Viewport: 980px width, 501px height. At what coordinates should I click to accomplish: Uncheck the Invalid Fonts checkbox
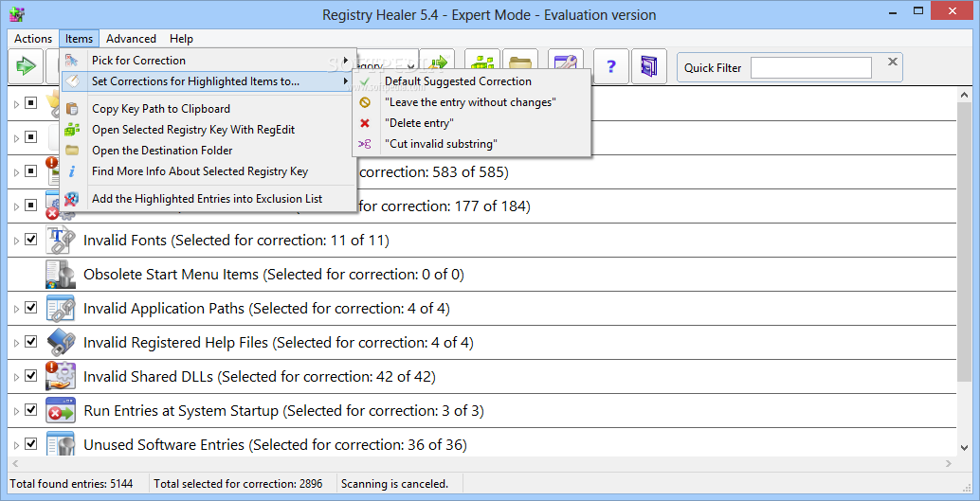[31, 240]
